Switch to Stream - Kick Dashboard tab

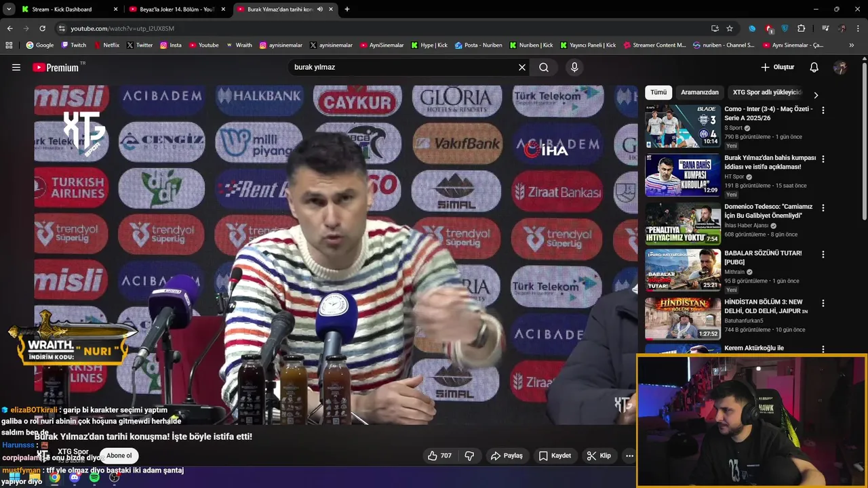click(68, 9)
